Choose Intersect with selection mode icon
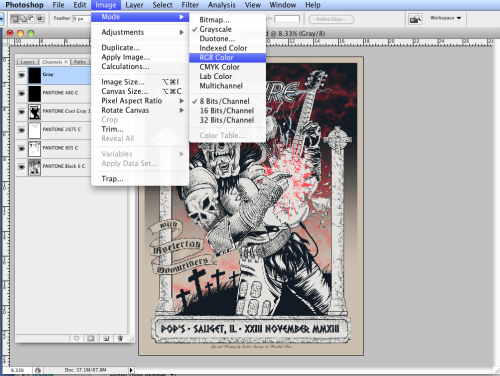This screenshot has height=376, width=500. point(40,19)
